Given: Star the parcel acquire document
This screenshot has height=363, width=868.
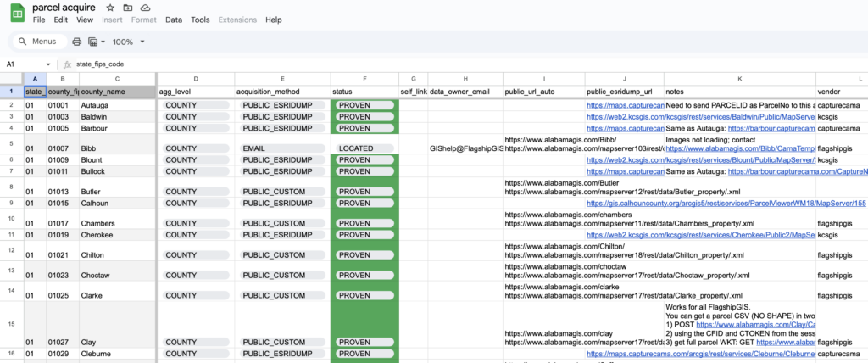Looking at the screenshot, I should (110, 8).
